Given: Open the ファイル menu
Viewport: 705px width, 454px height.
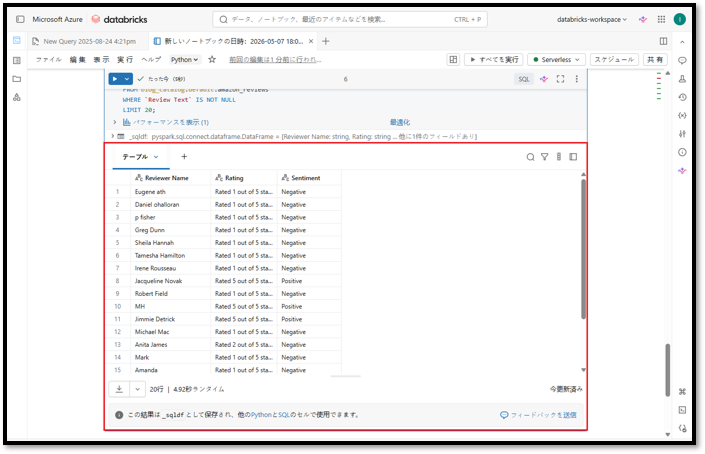Looking at the screenshot, I should click(x=49, y=59).
